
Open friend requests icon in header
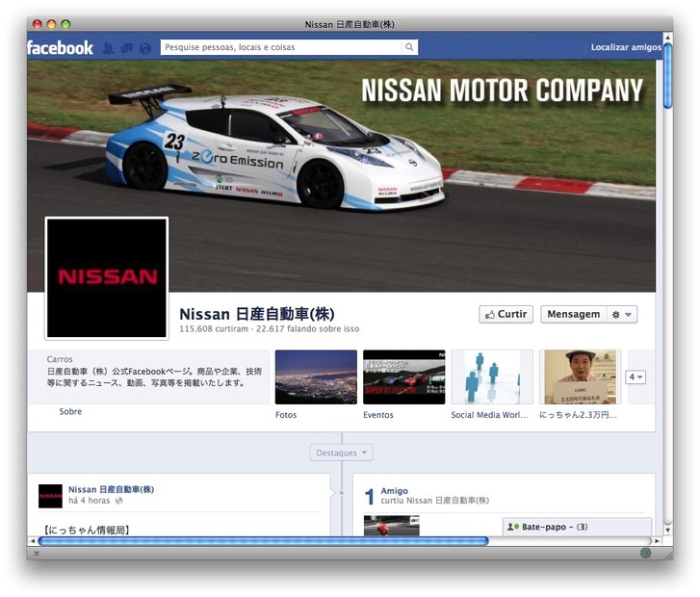[x=108, y=48]
